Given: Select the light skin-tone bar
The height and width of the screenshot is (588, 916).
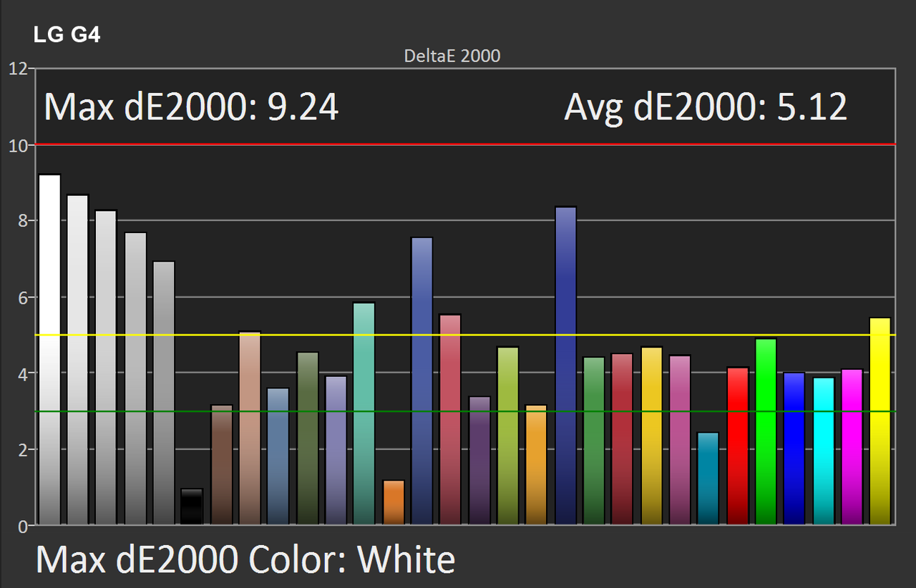Looking at the screenshot, I should (x=250, y=428).
